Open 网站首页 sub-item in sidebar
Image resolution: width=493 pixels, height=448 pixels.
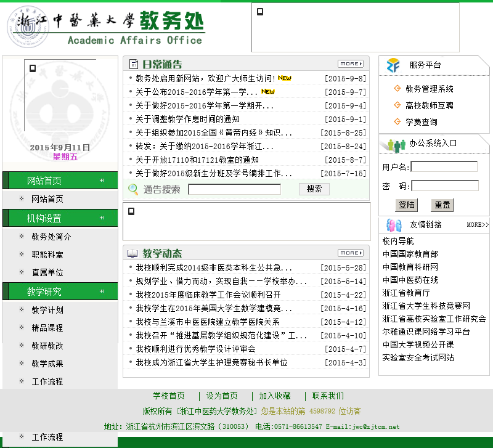(x=47, y=199)
